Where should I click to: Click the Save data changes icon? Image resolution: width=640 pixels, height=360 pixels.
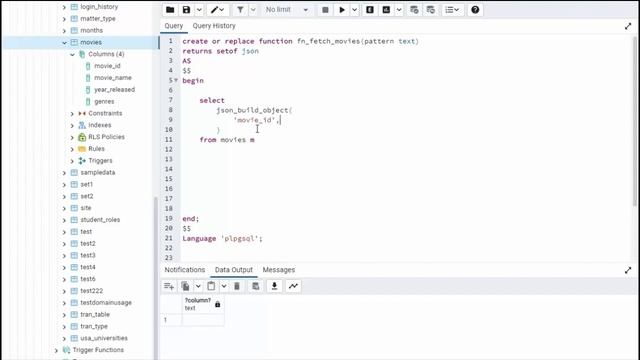coord(256,286)
